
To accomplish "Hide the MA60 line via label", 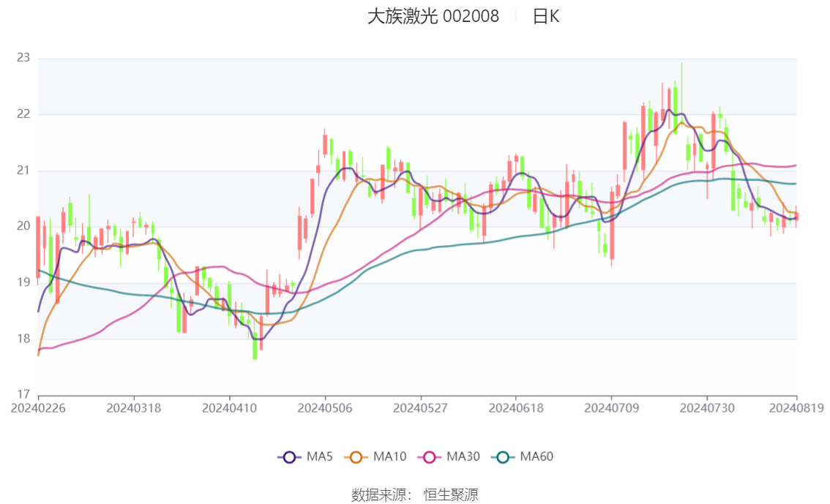I will (x=536, y=456).
